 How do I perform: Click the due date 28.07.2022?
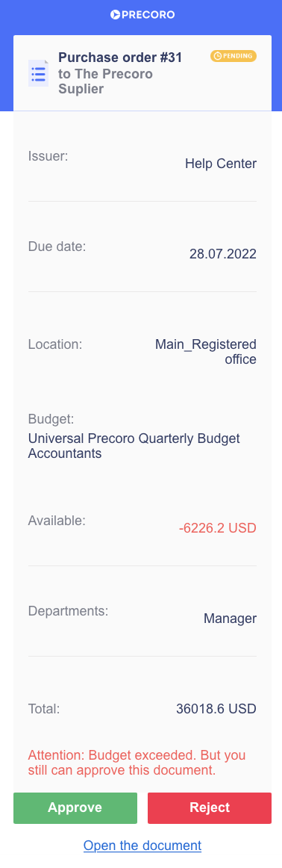pyautogui.click(x=223, y=254)
